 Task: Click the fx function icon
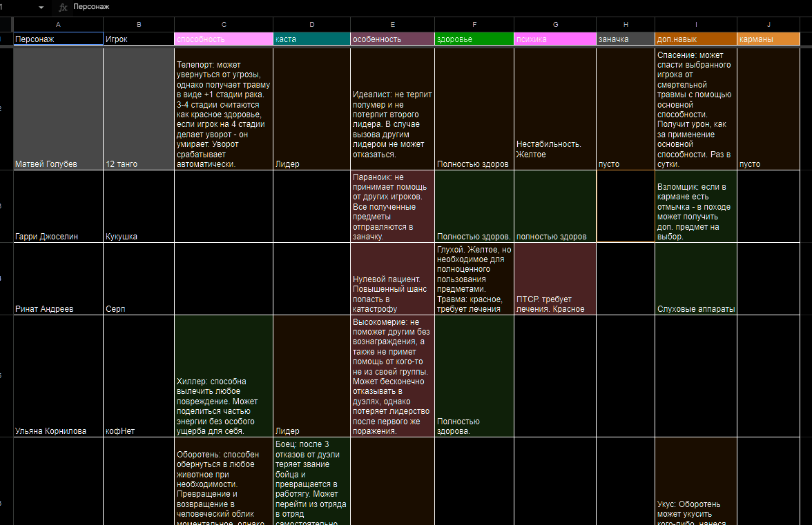[x=63, y=7]
